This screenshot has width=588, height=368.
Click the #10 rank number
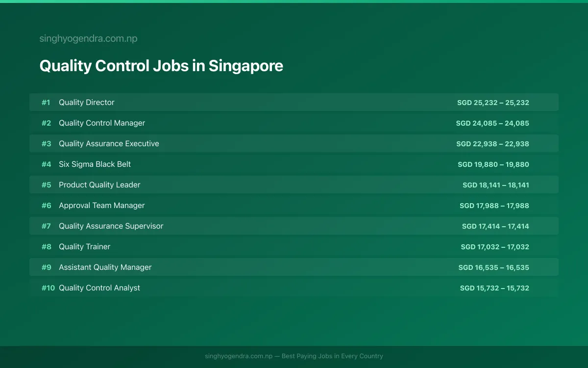(48, 288)
